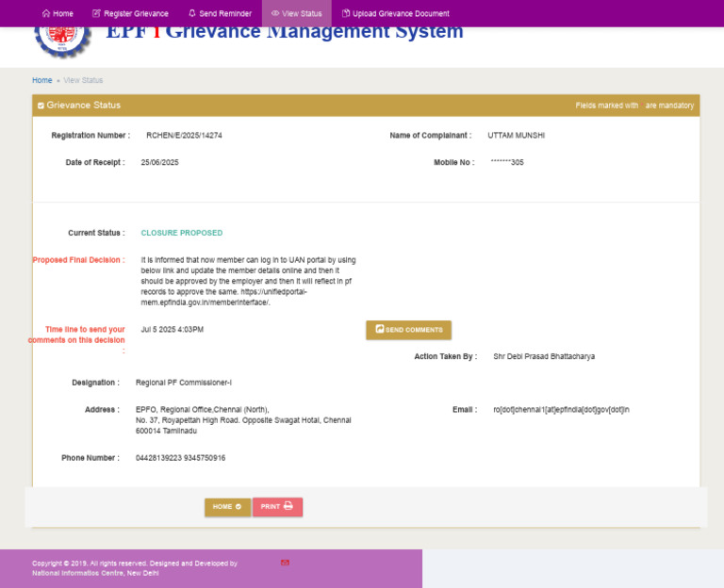Click the copyright notice in footer

coord(135,568)
